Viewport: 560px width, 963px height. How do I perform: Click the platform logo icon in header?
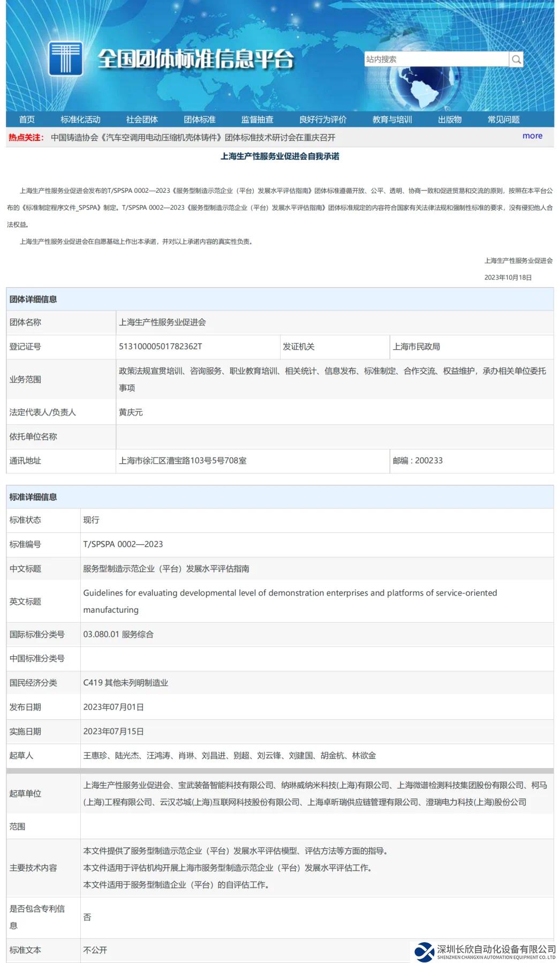point(66,58)
